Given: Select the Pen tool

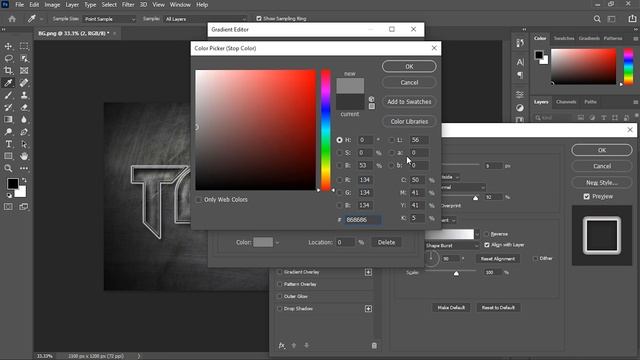Looking at the screenshot, I should pos(24,132).
